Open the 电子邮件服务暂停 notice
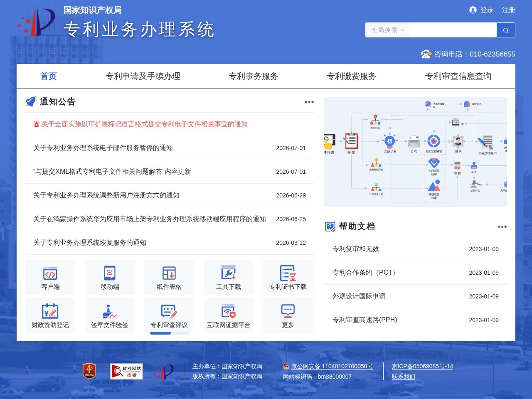 click(x=103, y=148)
